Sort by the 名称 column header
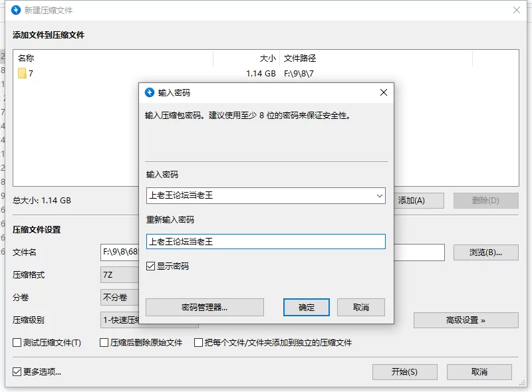This screenshot has height=392, width=532. click(113, 58)
